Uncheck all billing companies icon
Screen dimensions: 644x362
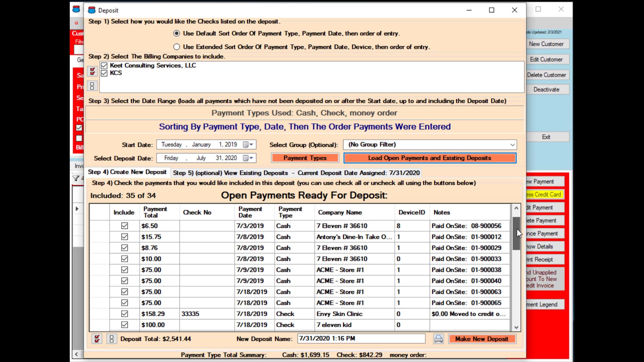92,86
